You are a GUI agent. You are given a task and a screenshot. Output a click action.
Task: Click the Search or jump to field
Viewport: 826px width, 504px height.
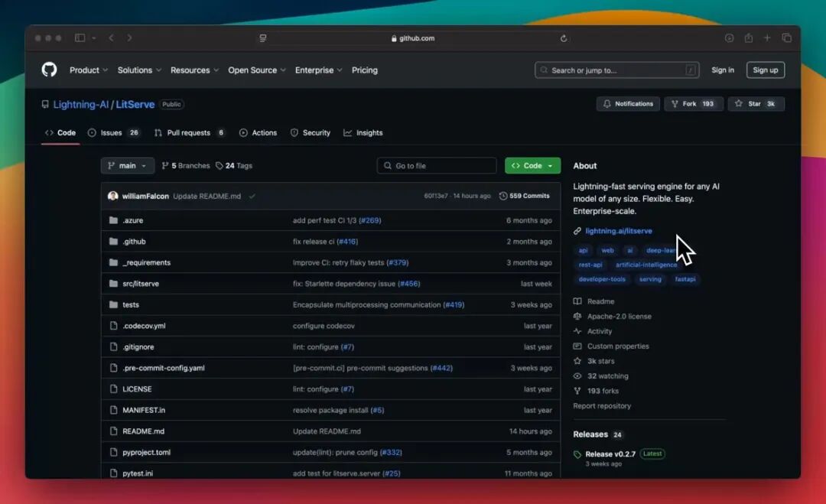point(617,70)
